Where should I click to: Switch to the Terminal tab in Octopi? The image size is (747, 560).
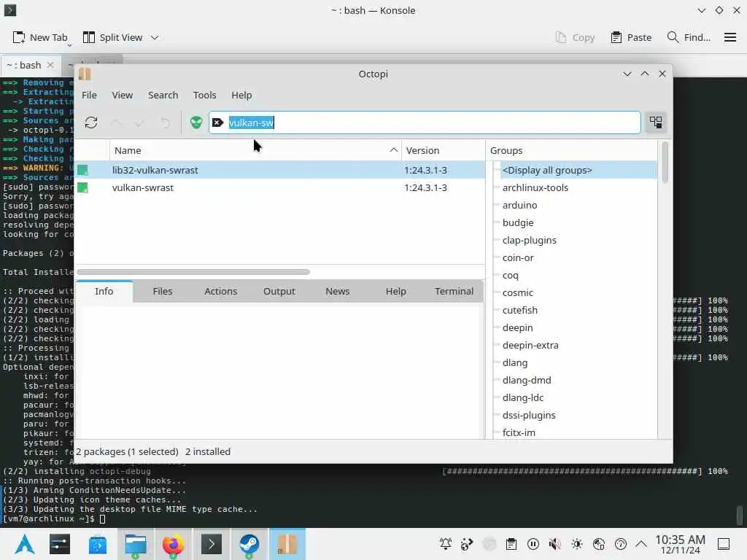(454, 291)
